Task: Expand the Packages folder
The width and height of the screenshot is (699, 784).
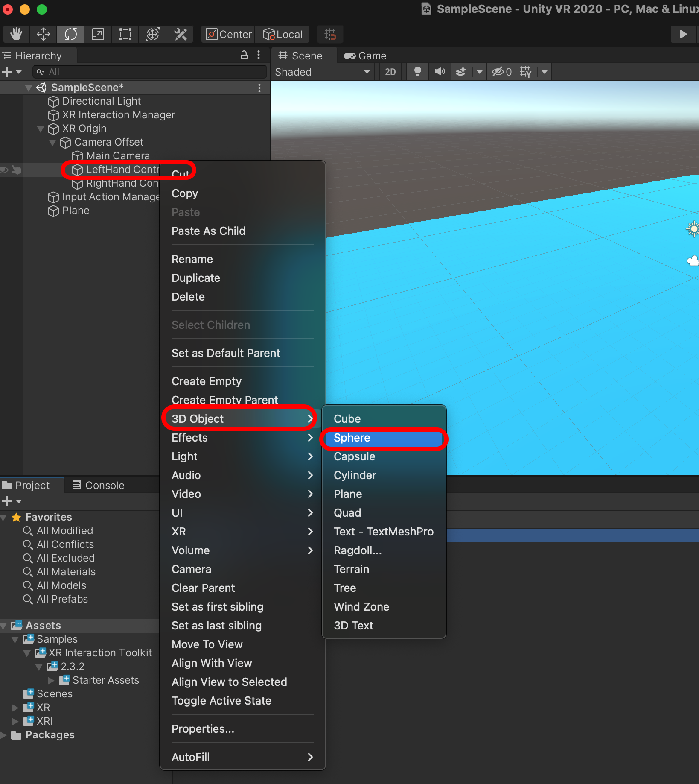Action: click(3, 735)
